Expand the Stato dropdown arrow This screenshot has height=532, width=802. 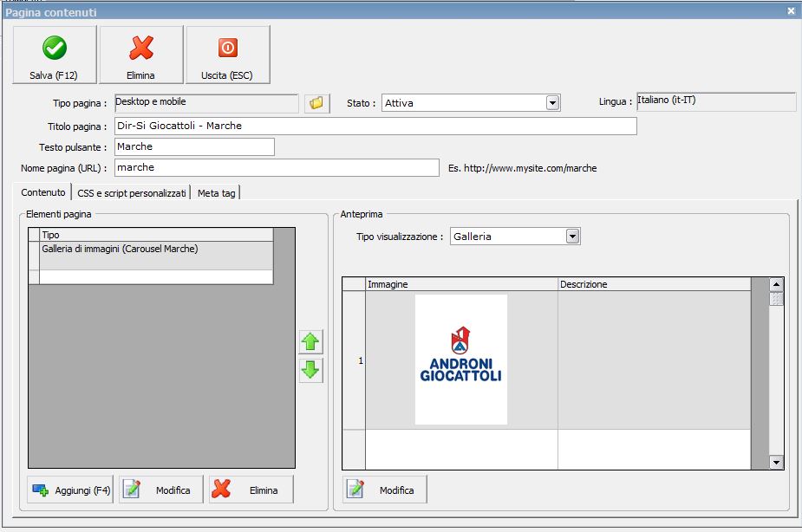pos(552,103)
